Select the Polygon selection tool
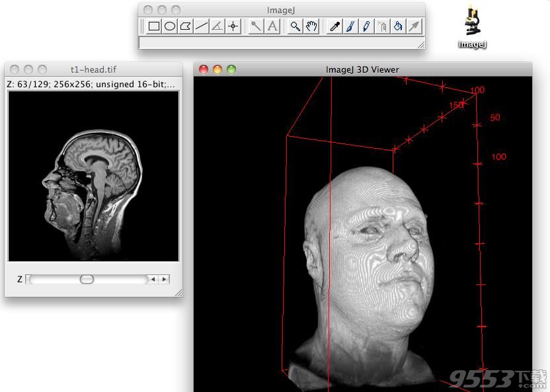 tap(186, 26)
